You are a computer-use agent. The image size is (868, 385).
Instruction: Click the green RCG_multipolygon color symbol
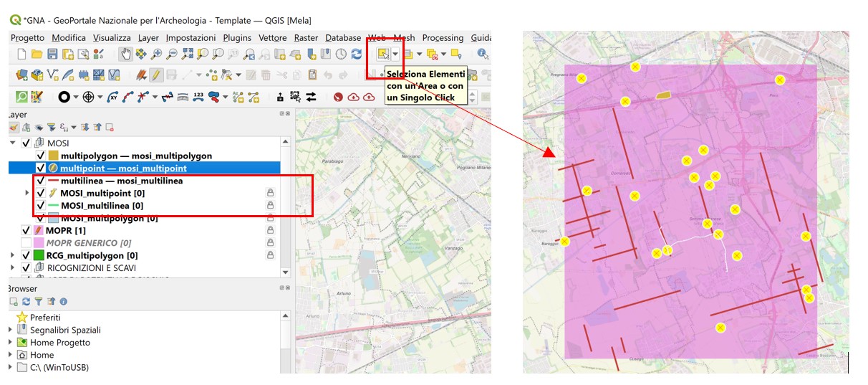click(39, 255)
